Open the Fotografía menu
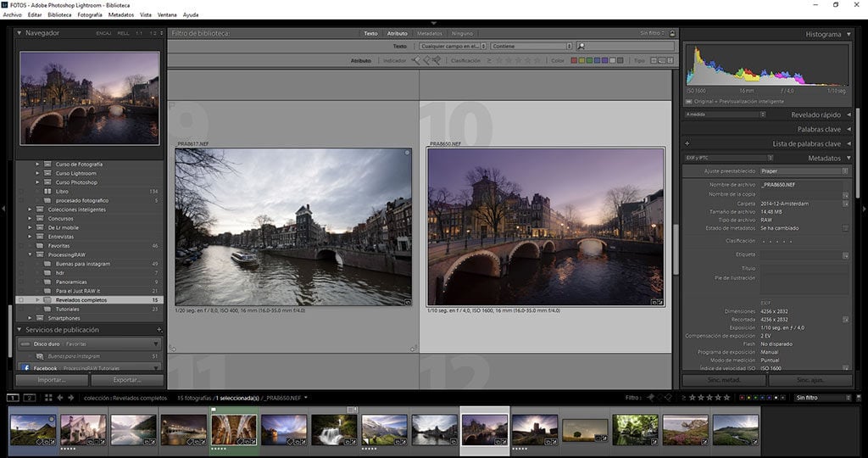 pos(89,14)
